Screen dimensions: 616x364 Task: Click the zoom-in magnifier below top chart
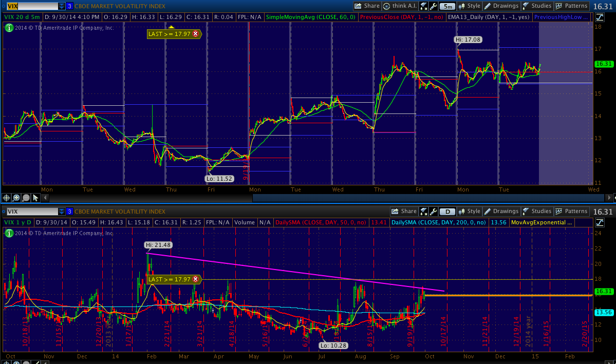[x=16, y=198]
